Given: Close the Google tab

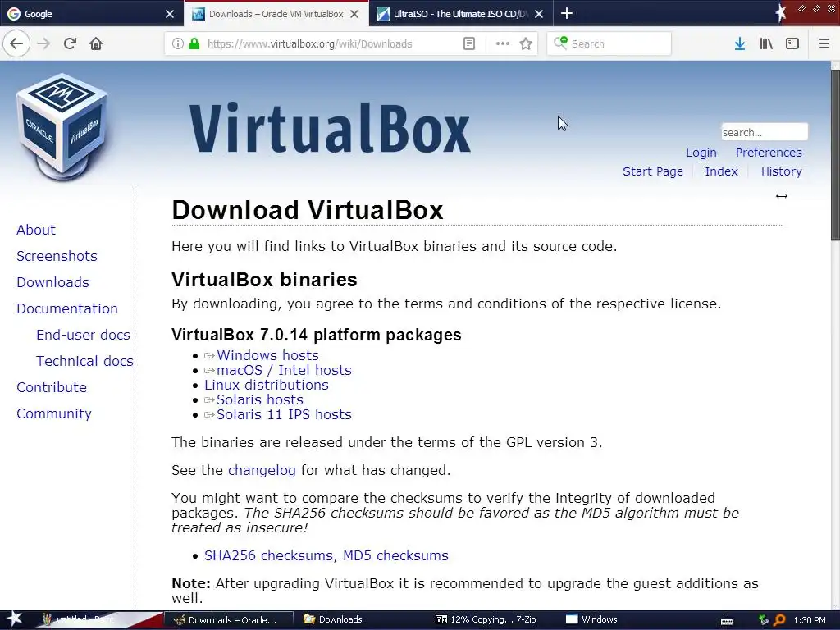Looking at the screenshot, I should point(170,14).
